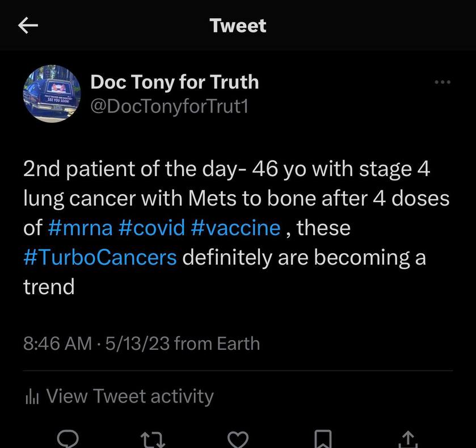Open the bar chart analytics icon
The height and width of the screenshot is (448, 476).
32,397
